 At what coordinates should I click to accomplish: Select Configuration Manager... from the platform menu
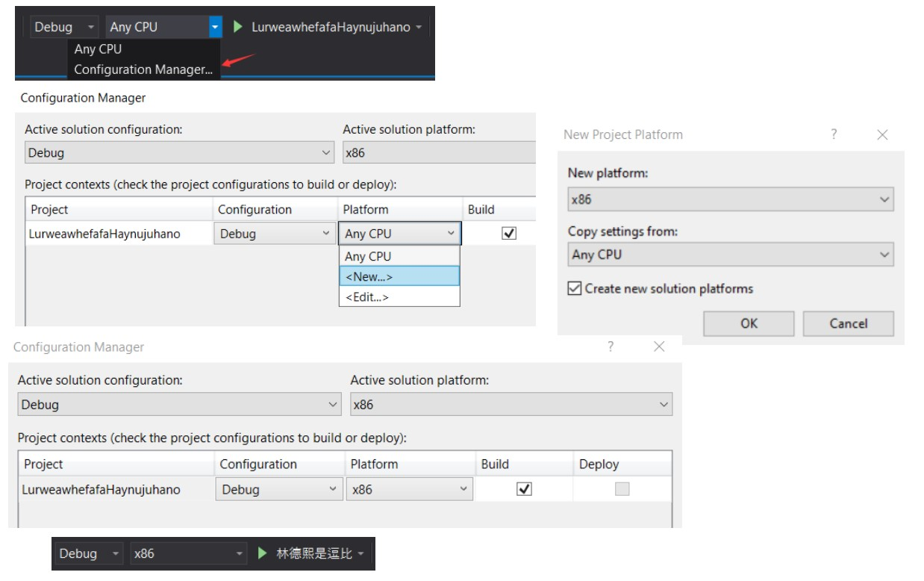[x=143, y=69]
